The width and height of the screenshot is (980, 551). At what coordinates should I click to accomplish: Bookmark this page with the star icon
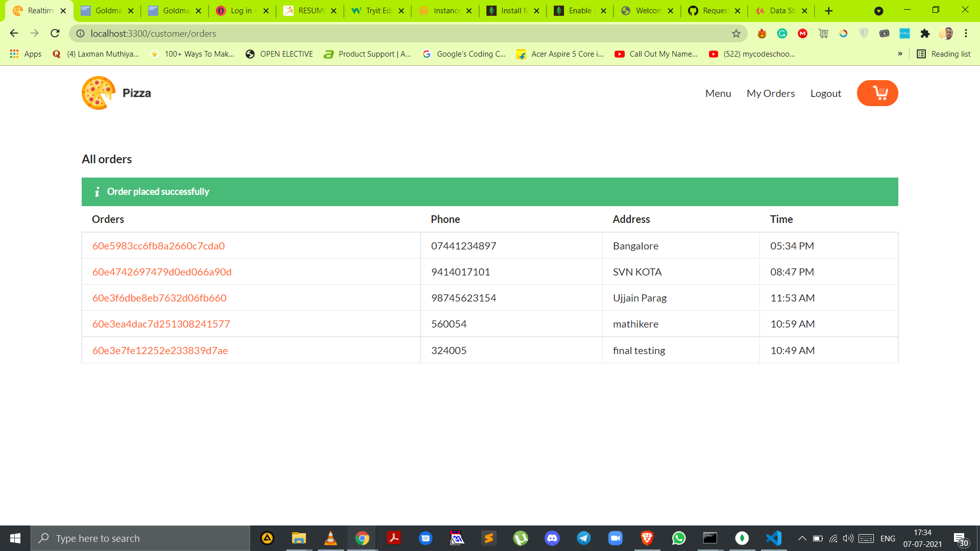tap(737, 33)
